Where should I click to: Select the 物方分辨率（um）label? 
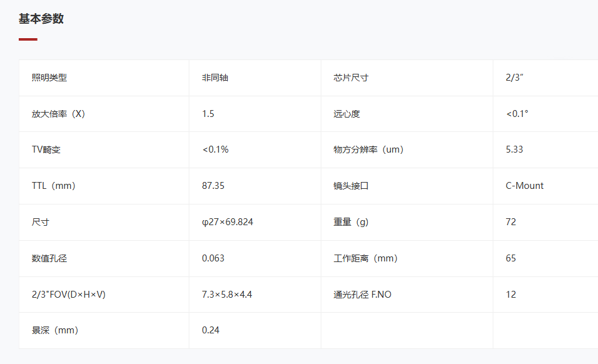pyautogui.click(x=368, y=149)
